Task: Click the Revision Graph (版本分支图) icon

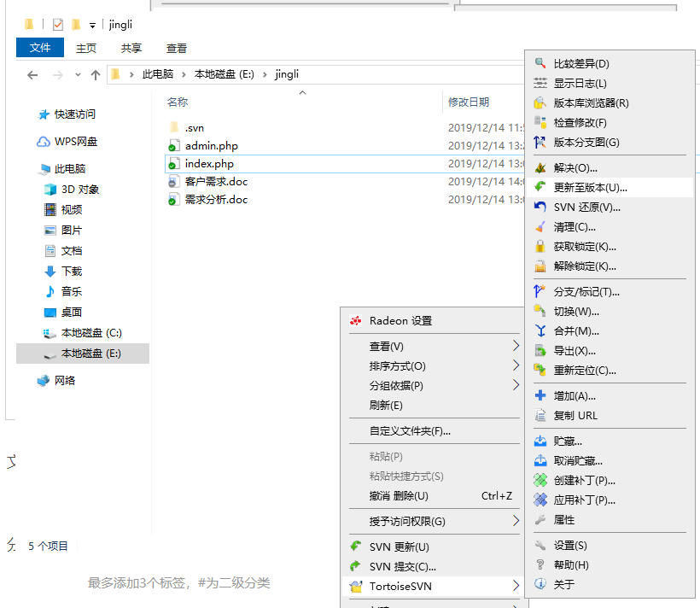Action: 540,142
